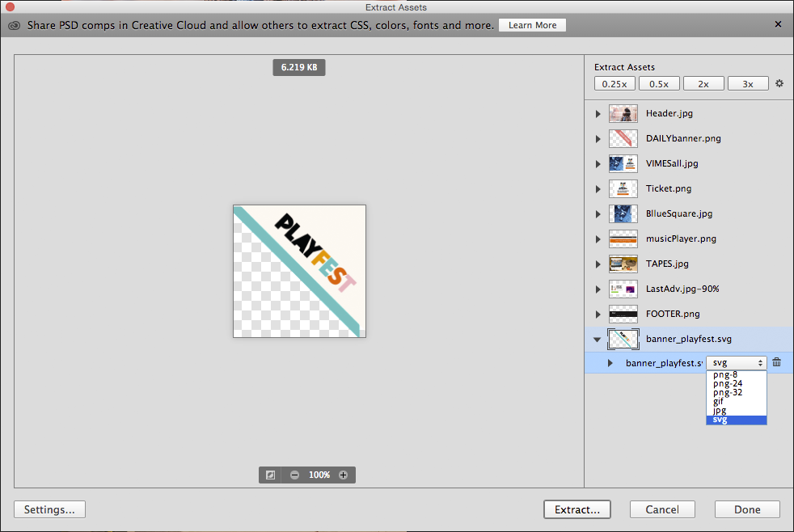Screen dimensions: 794x532
Task: Expand the musicPlayer.png asset row
Action: pyautogui.click(x=598, y=239)
